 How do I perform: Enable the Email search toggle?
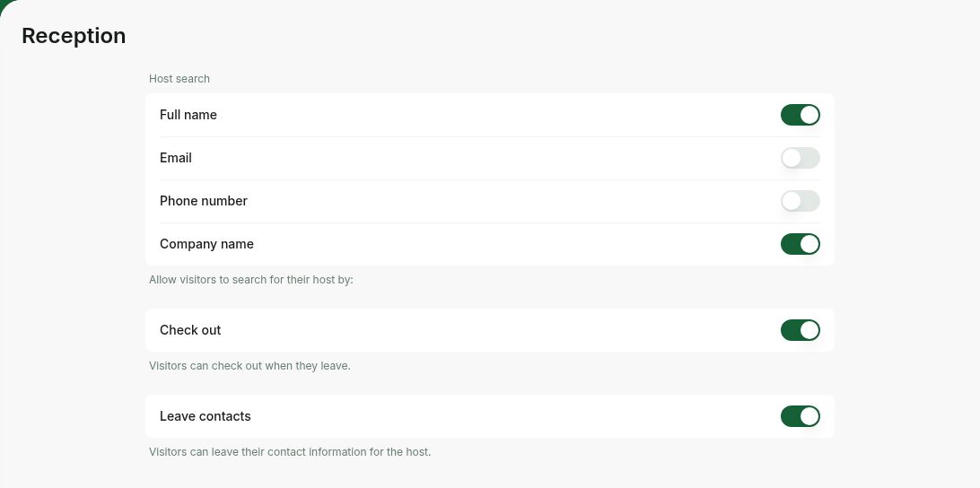click(800, 158)
